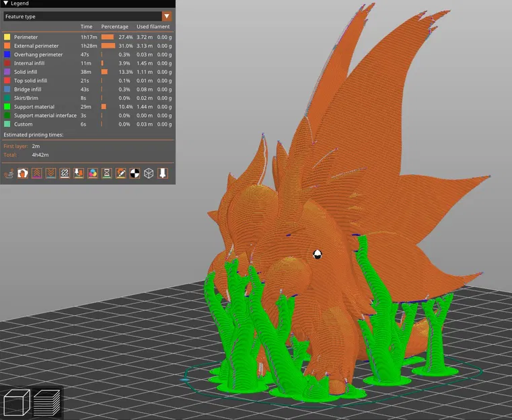Viewport: 512px width, 420px height.
Task: Select the 3.13 m filament length value
Action: point(145,46)
